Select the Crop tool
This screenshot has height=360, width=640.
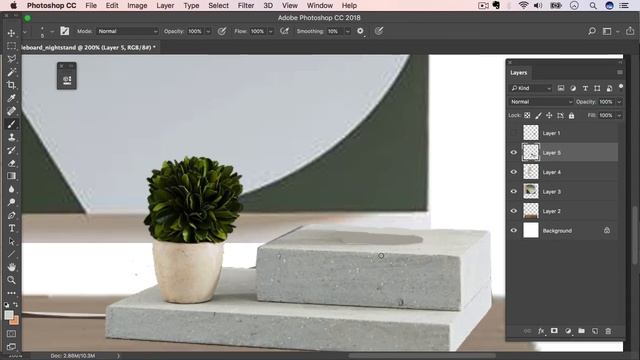(x=11, y=85)
